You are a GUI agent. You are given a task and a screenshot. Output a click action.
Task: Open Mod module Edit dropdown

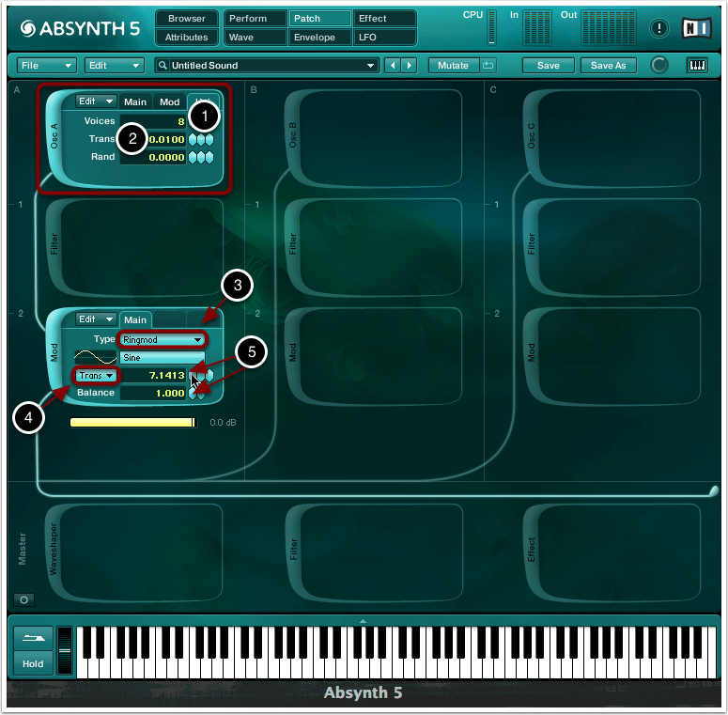click(x=96, y=319)
